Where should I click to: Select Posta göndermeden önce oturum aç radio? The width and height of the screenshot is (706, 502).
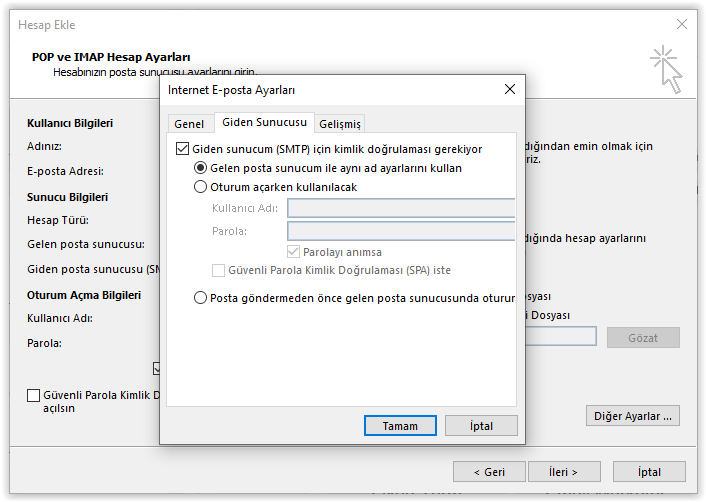pyautogui.click(x=200, y=298)
